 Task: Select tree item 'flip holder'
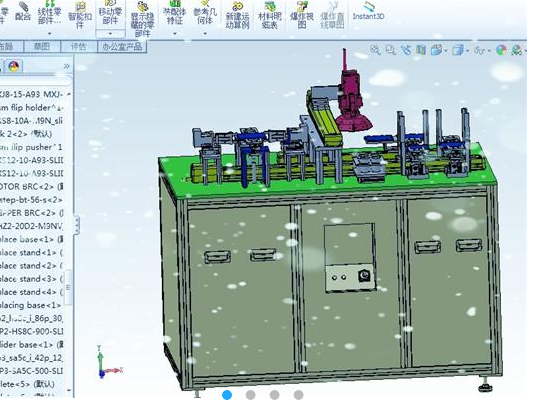pyautogui.click(x=32, y=108)
